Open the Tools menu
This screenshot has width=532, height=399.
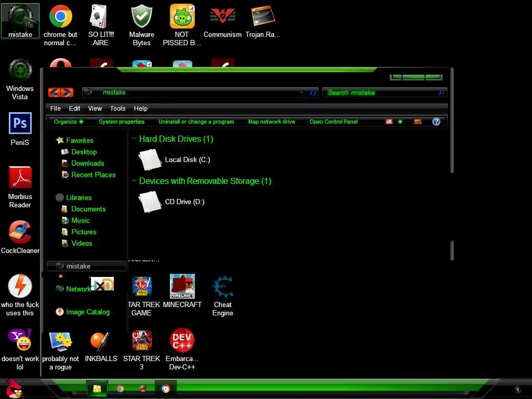point(117,109)
